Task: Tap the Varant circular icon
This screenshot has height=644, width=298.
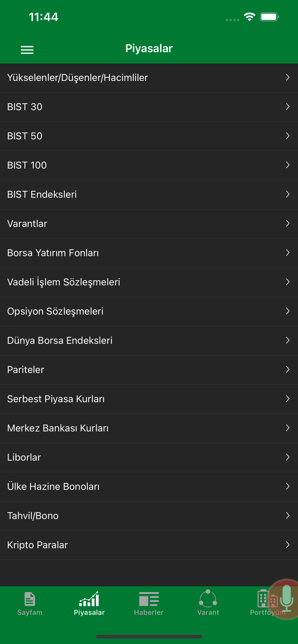Action: (x=208, y=599)
